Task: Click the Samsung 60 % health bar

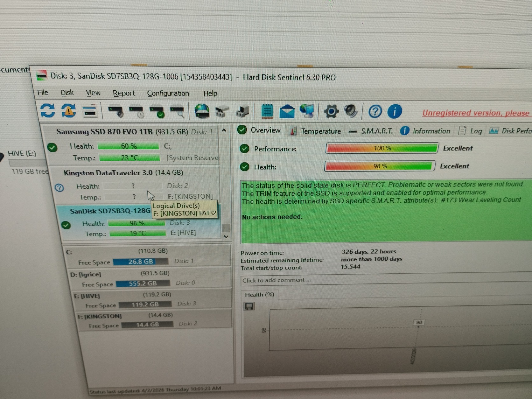Action: coord(128,146)
